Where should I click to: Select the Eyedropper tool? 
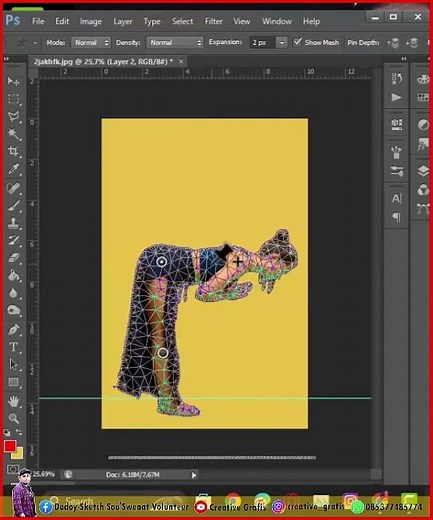(x=13, y=169)
